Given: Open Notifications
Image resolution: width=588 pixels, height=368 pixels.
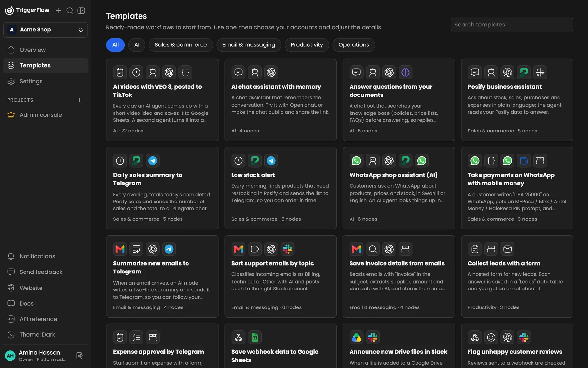Looking at the screenshot, I should pyautogui.click(x=45, y=256).
